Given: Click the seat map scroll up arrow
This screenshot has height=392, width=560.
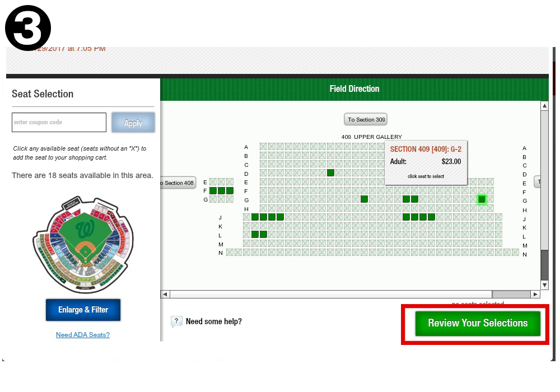Looking at the screenshot, I should [x=544, y=106].
